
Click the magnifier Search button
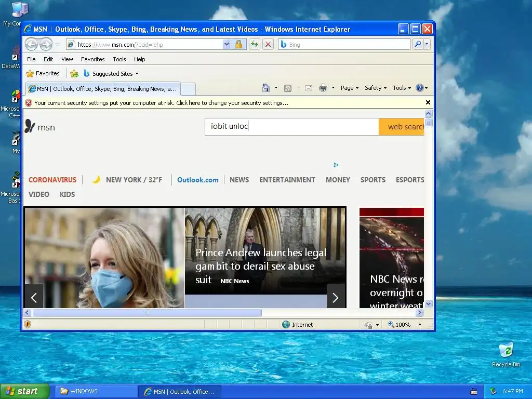tap(418, 44)
